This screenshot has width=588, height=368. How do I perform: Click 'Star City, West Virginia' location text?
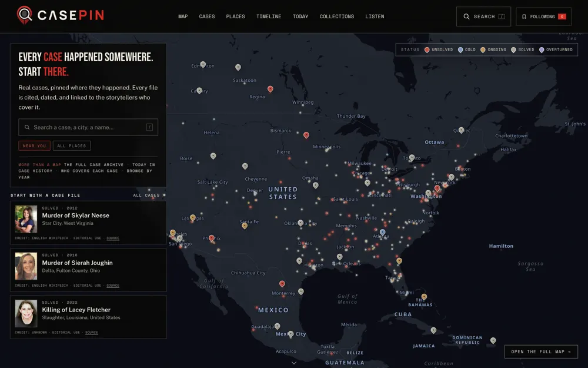click(68, 223)
